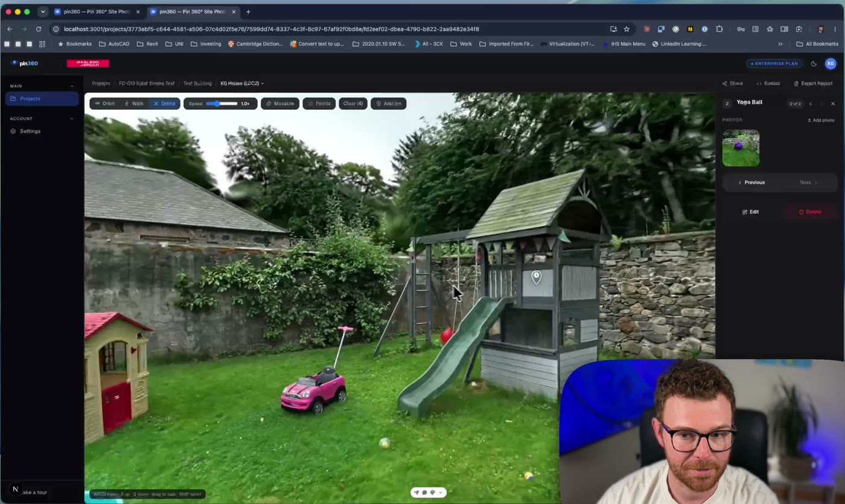Activate the Measure tool
Image resolution: width=845 pixels, height=504 pixels.
pyautogui.click(x=280, y=103)
